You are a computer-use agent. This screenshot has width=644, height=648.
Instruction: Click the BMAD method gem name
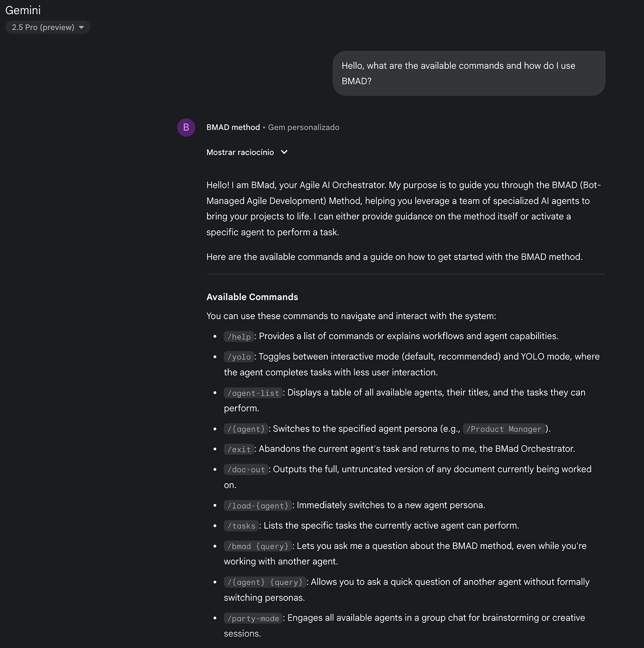(233, 127)
